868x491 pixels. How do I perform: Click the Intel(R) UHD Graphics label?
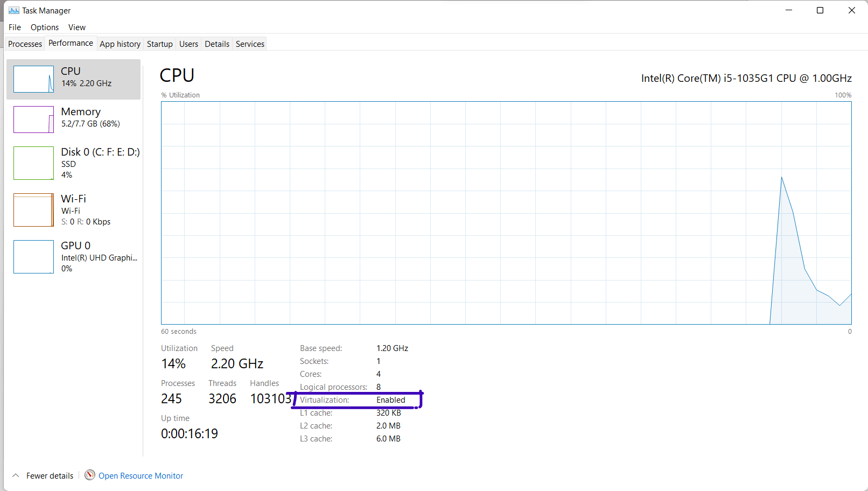(100, 258)
